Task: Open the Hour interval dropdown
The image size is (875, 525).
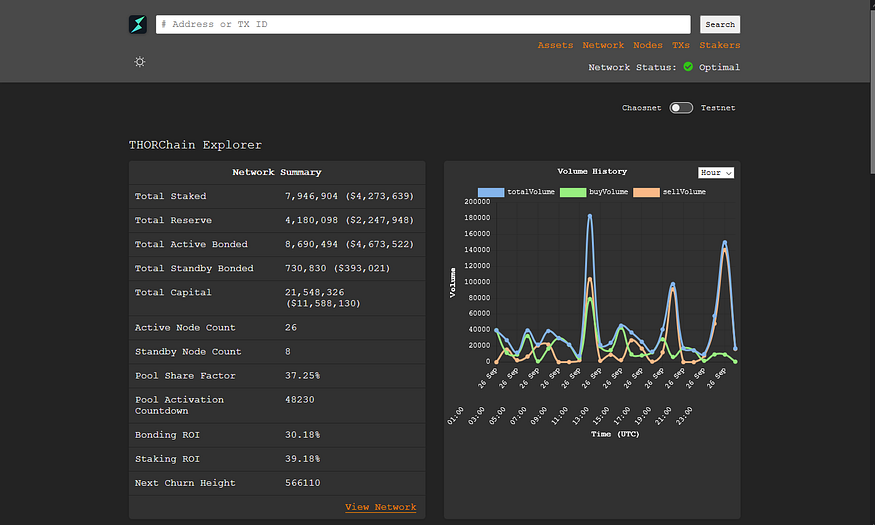Action: tap(716, 173)
